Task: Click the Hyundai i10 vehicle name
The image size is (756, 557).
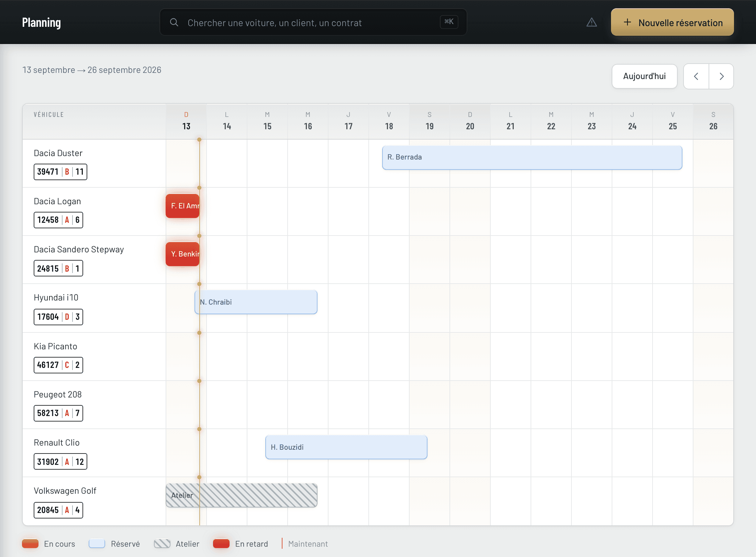Action: click(x=56, y=298)
